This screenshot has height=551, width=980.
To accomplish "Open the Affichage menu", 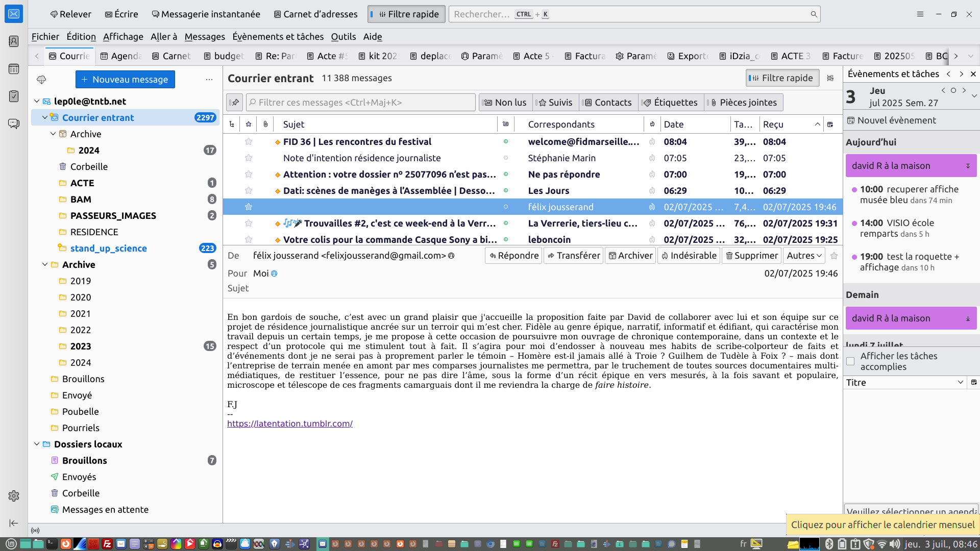I will click(123, 37).
